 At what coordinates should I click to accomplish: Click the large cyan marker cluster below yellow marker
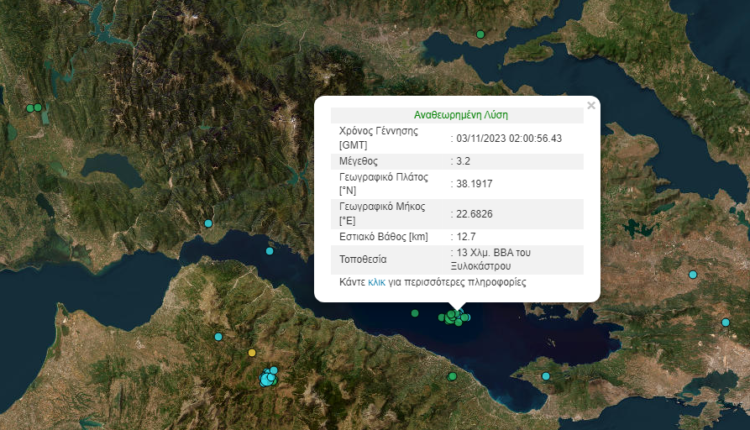click(x=268, y=377)
